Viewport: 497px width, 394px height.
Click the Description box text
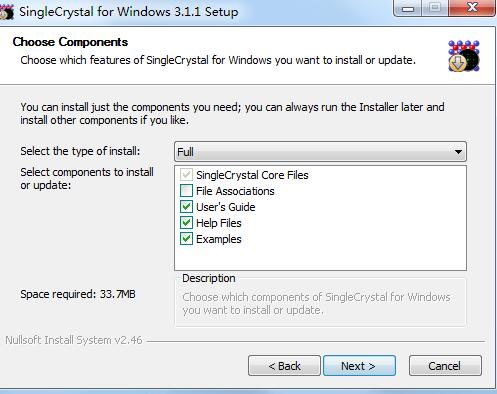pyautogui.click(x=316, y=303)
